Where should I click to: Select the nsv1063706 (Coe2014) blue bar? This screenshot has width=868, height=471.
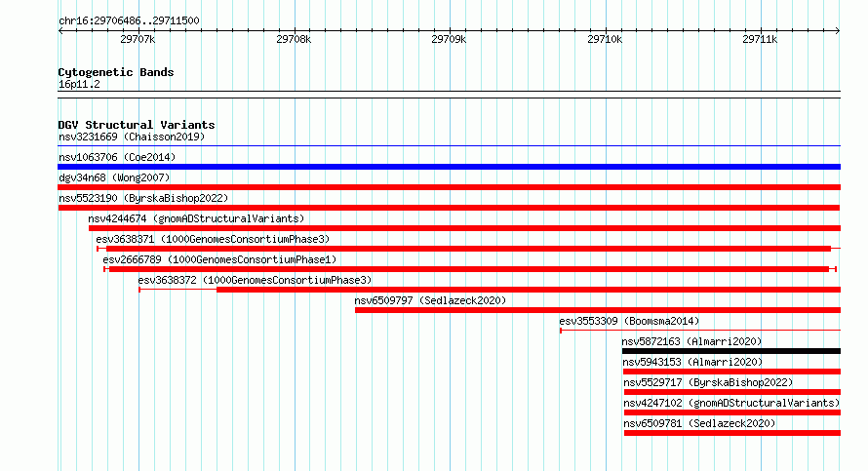coord(449,167)
